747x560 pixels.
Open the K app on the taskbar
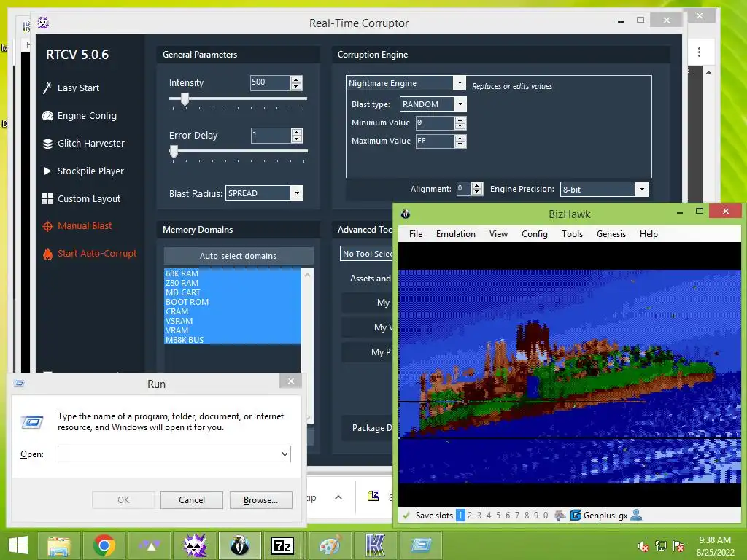pyautogui.click(x=376, y=545)
